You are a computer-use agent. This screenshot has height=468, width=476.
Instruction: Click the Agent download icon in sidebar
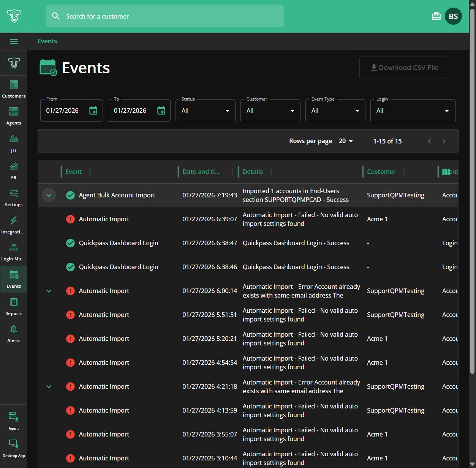[14, 417]
